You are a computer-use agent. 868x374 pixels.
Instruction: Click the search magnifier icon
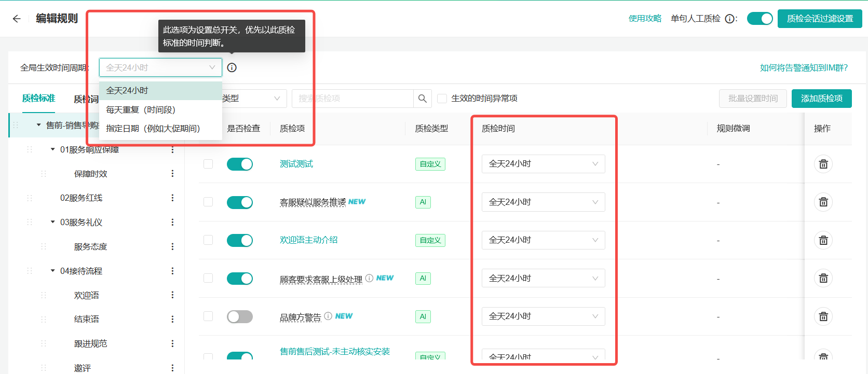coord(423,99)
